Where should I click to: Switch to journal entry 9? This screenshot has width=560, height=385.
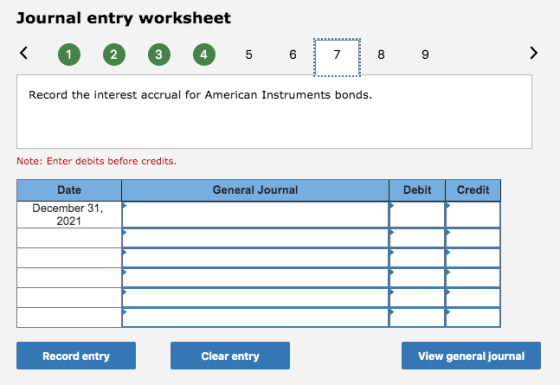pyautogui.click(x=425, y=55)
